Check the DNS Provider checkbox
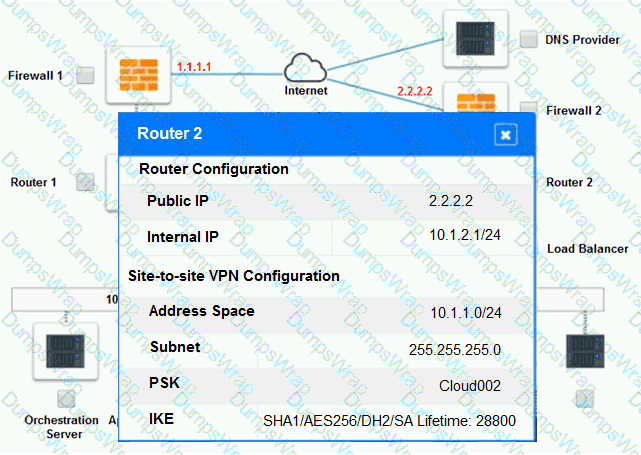Viewport: 641px width, 455px height. pyautogui.click(x=529, y=40)
